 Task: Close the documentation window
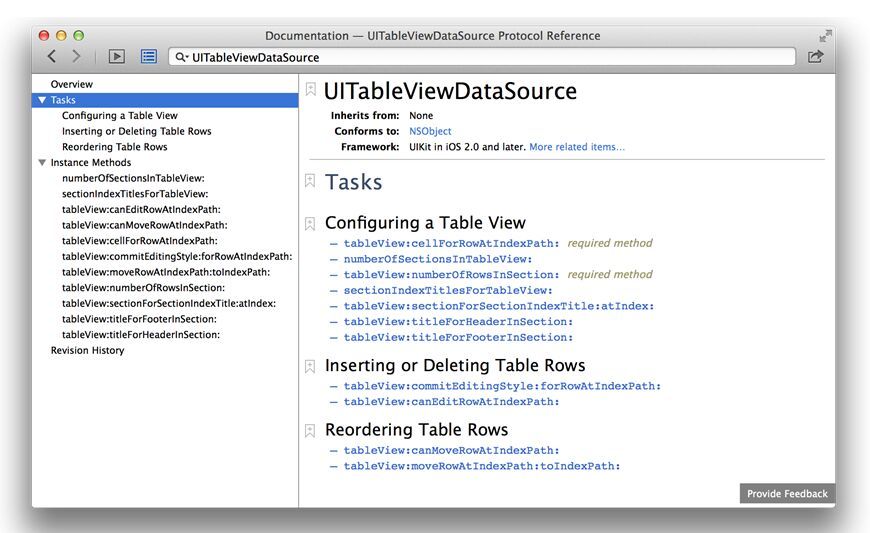(x=44, y=35)
